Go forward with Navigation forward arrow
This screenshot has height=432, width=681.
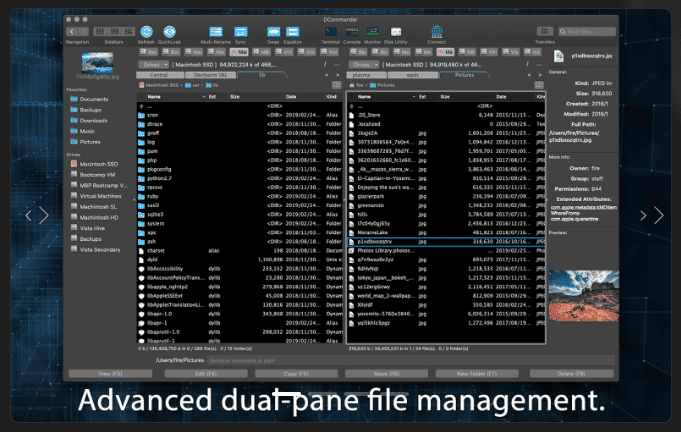click(x=83, y=31)
